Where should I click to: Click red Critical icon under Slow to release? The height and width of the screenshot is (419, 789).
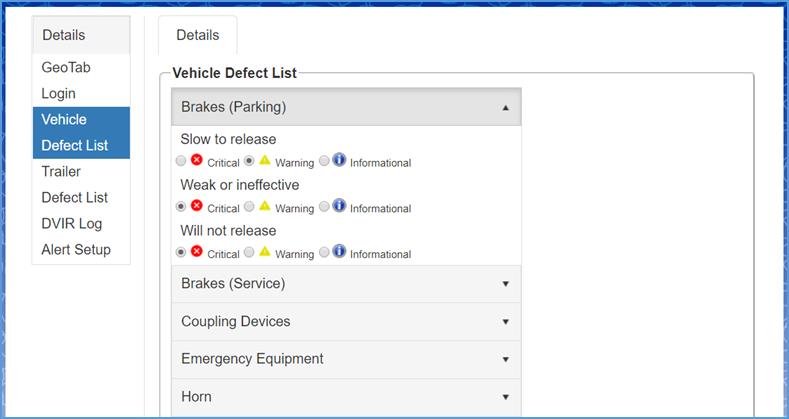[x=197, y=160]
